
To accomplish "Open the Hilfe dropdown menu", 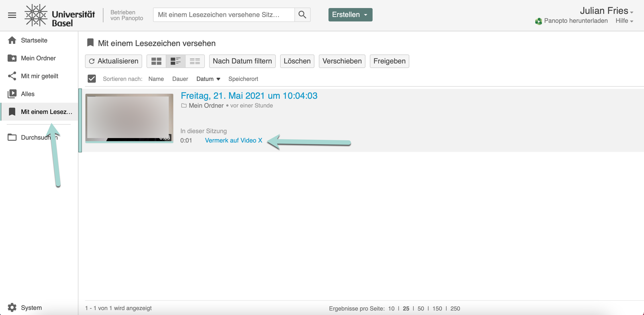I will click(624, 21).
